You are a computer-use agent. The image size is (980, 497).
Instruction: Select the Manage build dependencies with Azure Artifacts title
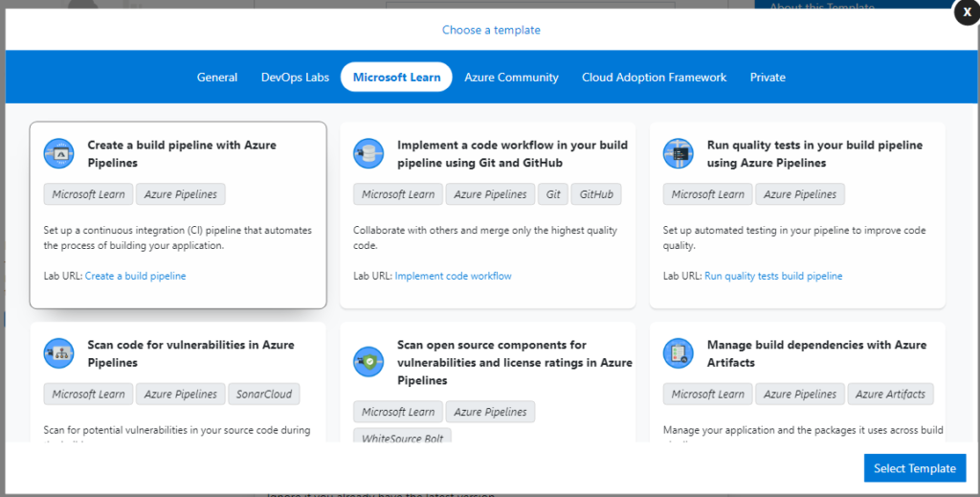(817, 354)
